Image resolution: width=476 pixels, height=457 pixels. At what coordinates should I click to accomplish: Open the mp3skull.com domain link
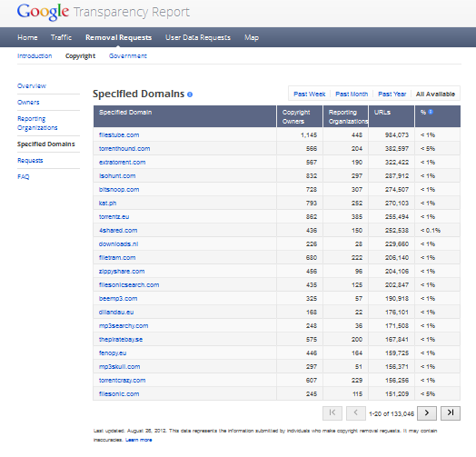120,367
